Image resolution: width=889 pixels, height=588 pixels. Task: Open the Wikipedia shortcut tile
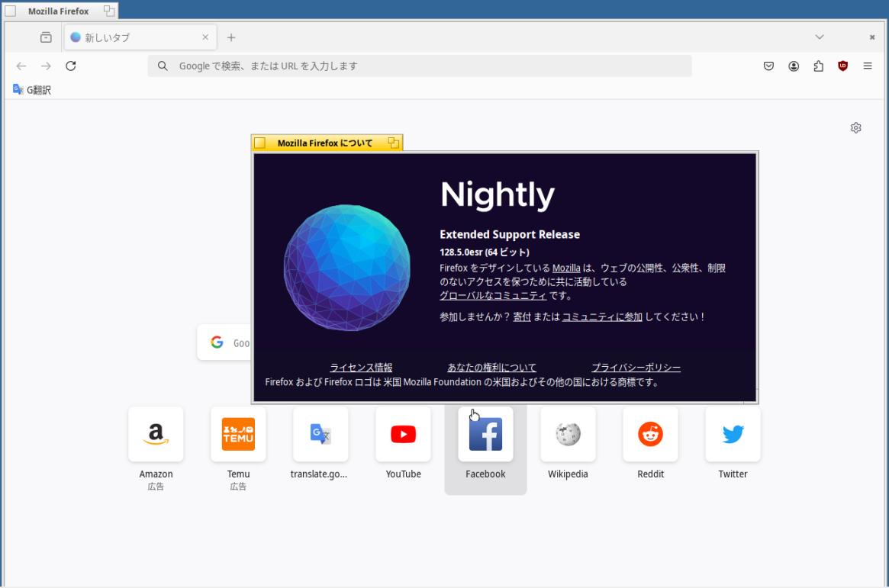coord(568,435)
